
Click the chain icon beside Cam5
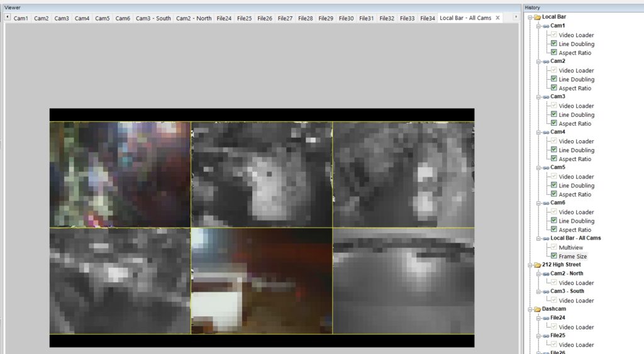coord(546,167)
